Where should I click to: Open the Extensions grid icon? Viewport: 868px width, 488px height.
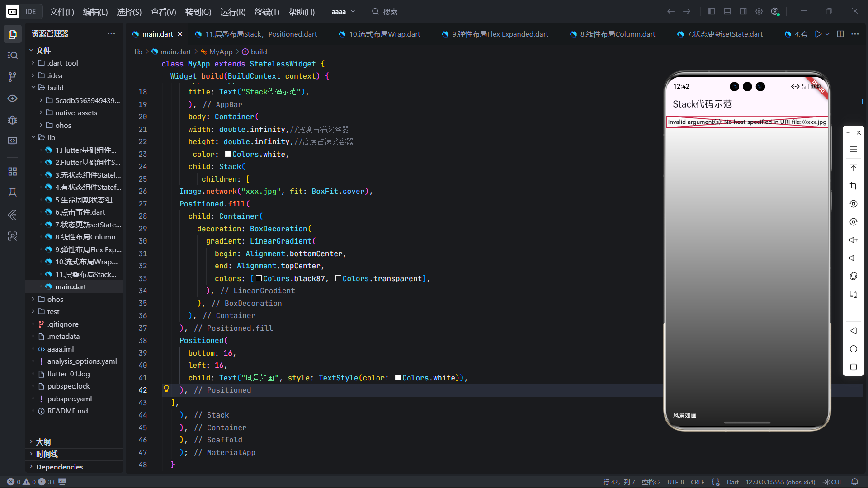13,171
